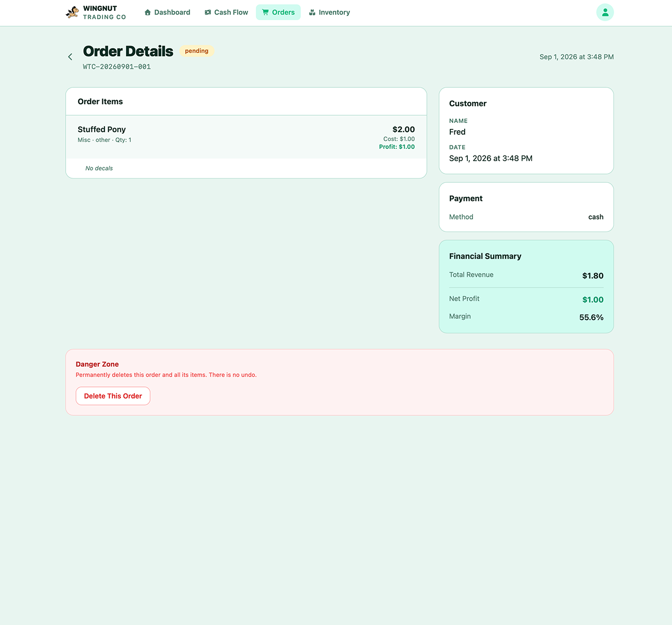The height and width of the screenshot is (625, 672).
Task: Click the Misc · other · Qty: 1 line
Action: [x=104, y=140]
